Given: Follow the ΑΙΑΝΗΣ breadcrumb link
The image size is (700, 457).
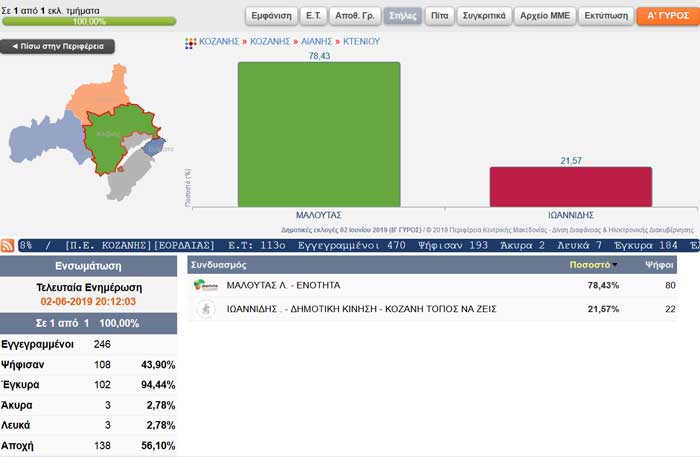Looking at the screenshot, I should coord(317,42).
